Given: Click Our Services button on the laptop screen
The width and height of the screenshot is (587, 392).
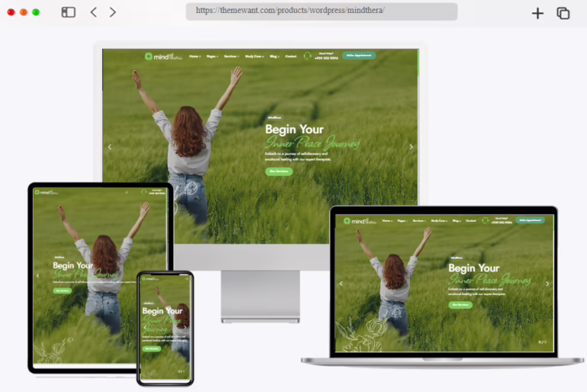Looking at the screenshot, I should pos(460,305).
